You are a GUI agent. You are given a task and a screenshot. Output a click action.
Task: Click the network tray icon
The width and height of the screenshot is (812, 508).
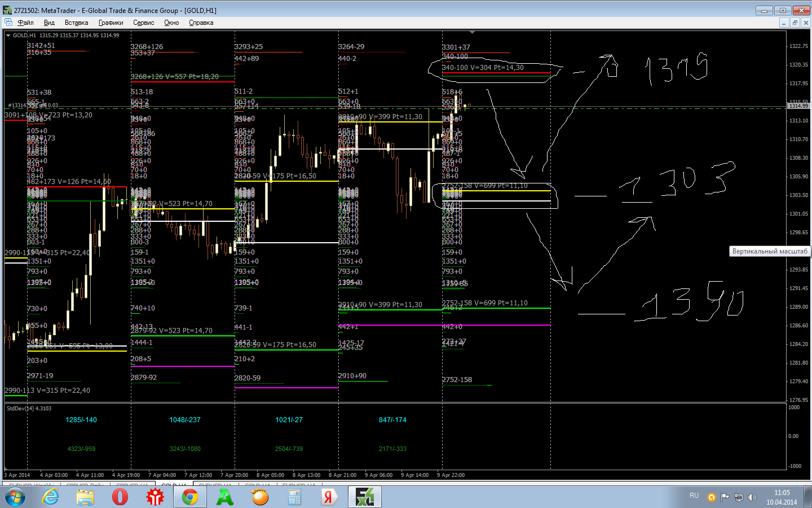click(x=739, y=497)
